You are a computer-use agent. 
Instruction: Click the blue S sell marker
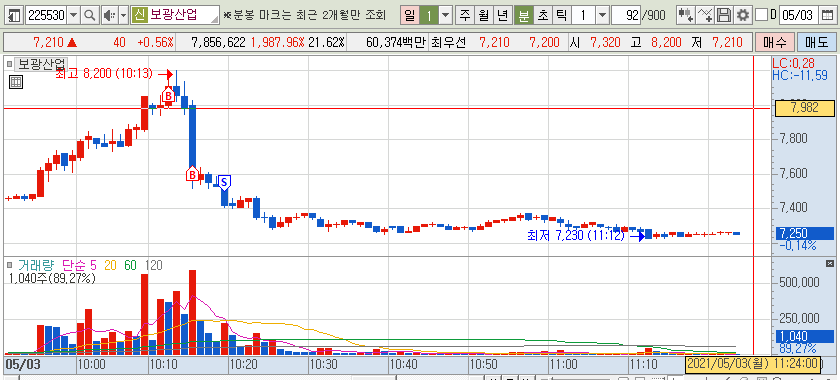(x=224, y=183)
